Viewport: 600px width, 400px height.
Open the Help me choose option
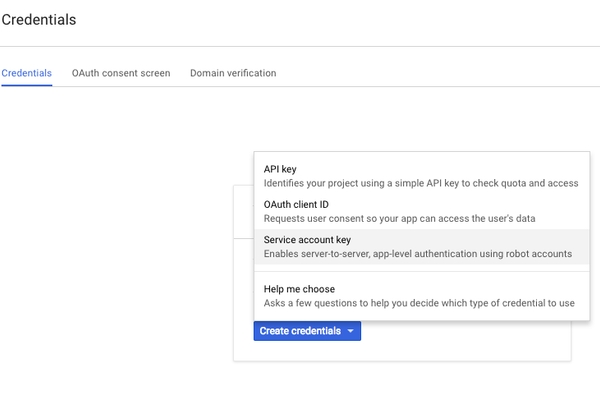tap(299, 289)
